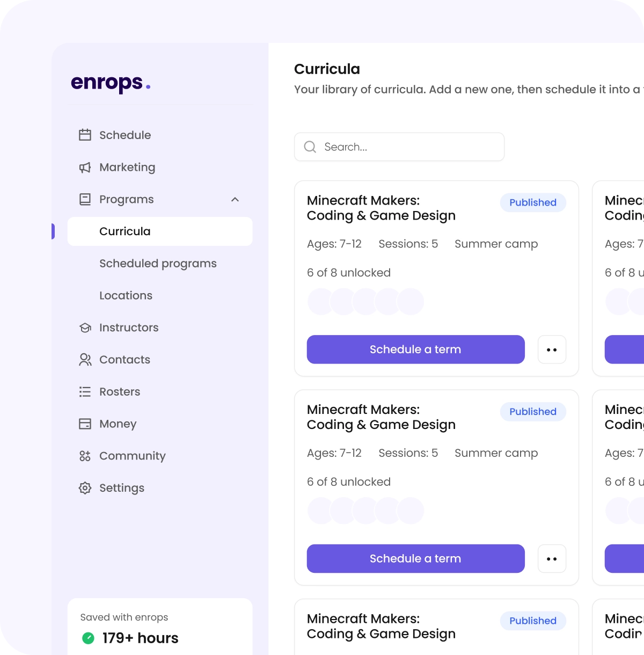644x655 pixels.
Task: Open more options on second curriculum card
Action: (552, 559)
